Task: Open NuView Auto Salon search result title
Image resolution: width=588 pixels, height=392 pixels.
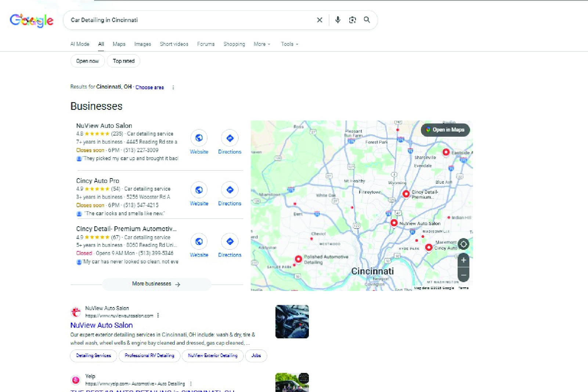Action: 101,325
